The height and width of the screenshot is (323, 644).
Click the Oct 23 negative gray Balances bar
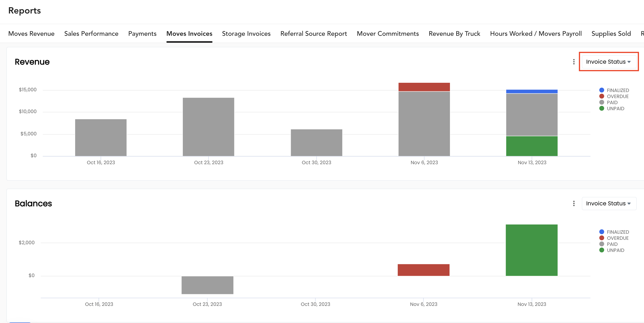pyautogui.click(x=207, y=285)
